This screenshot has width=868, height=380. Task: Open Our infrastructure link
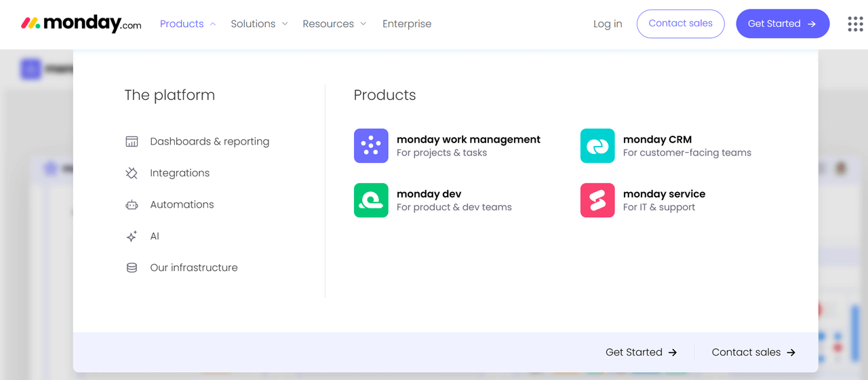coord(194,268)
